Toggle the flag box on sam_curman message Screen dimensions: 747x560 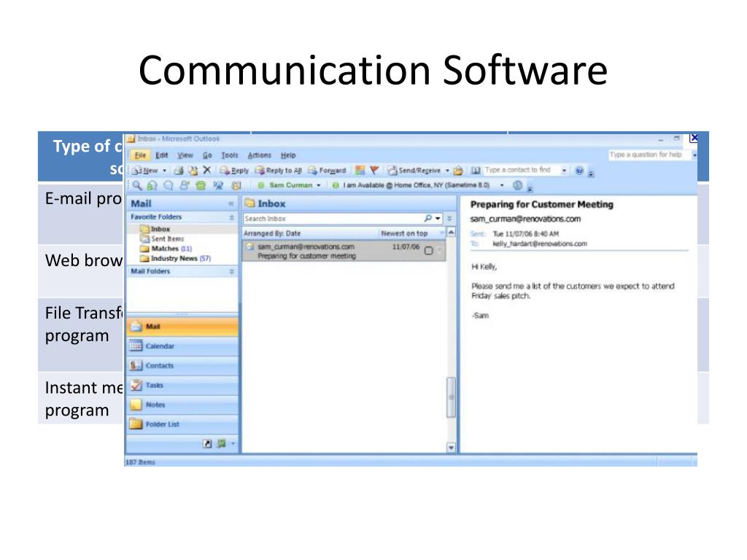[428, 251]
